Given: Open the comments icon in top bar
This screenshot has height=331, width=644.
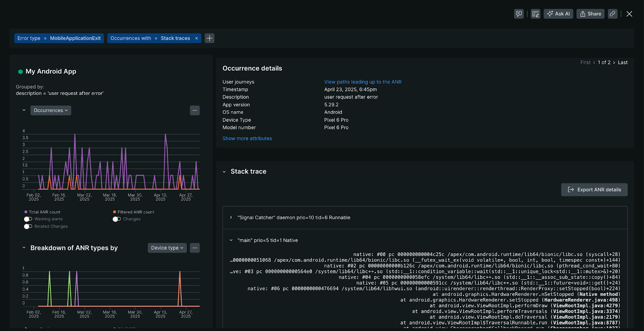Looking at the screenshot, I should pos(519,14).
